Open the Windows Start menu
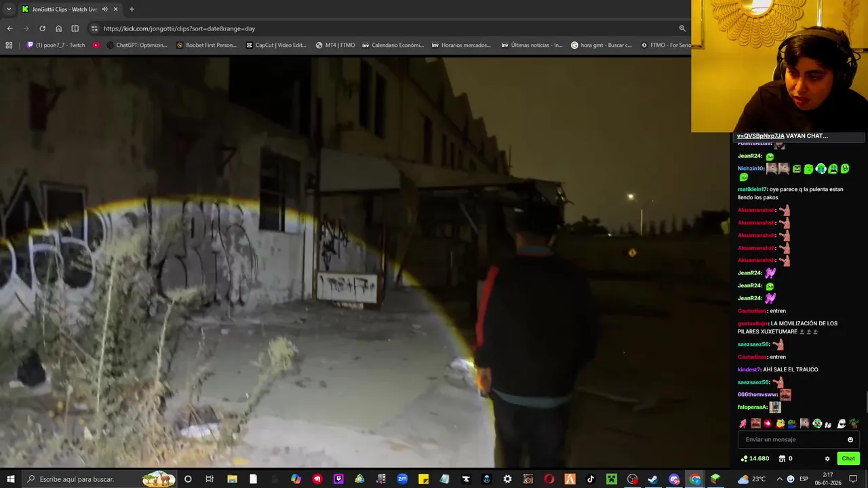The width and height of the screenshot is (868, 488). click(10, 479)
